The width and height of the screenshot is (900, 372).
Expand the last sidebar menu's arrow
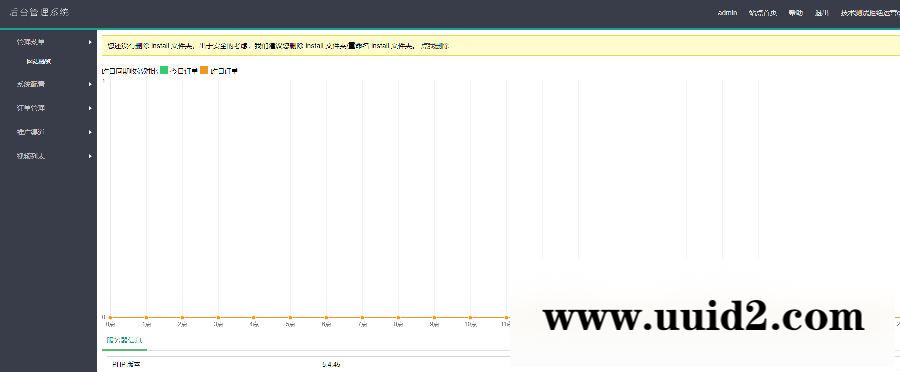tap(90, 156)
